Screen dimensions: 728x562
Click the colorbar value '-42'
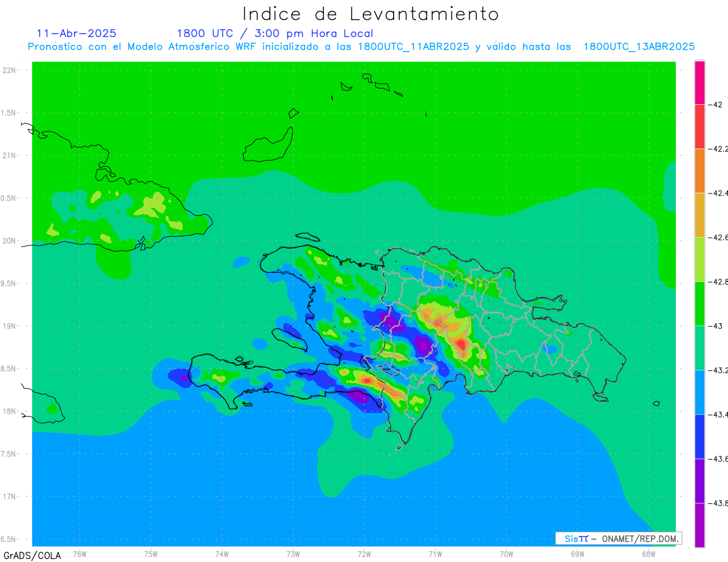click(715, 104)
